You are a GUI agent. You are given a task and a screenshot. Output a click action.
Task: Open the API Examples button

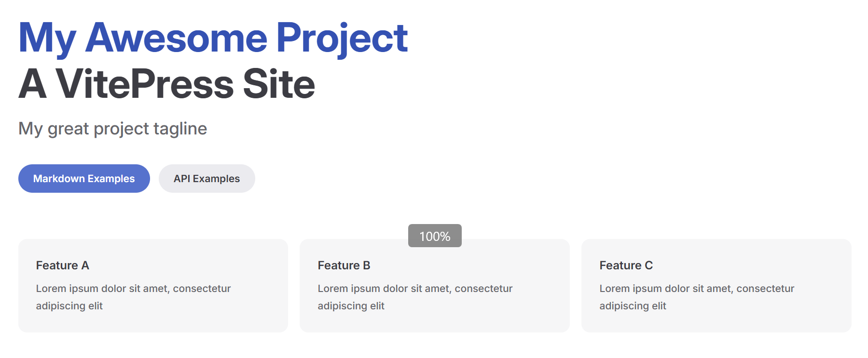coord(207,179)
